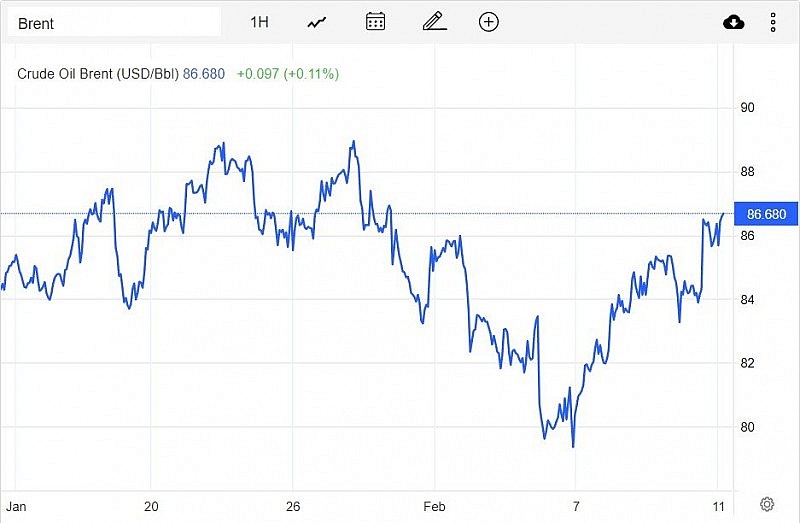Screen dimensions: 800x523
Task: Click the 20 date marker on time axis
Action: (x=152, y=505)
